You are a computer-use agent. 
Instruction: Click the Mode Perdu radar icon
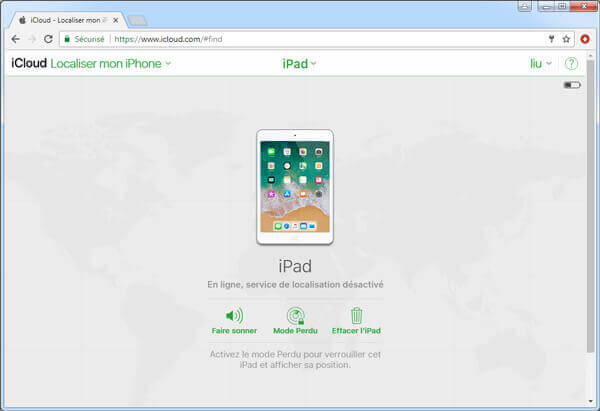click(x=295, y=316)
